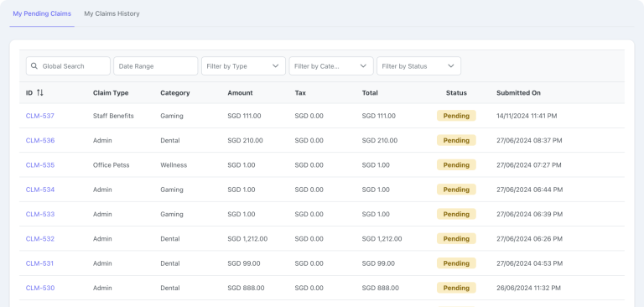Click the Global Search field
Viewport: 644px width, 307px height.
coord(68,65)
